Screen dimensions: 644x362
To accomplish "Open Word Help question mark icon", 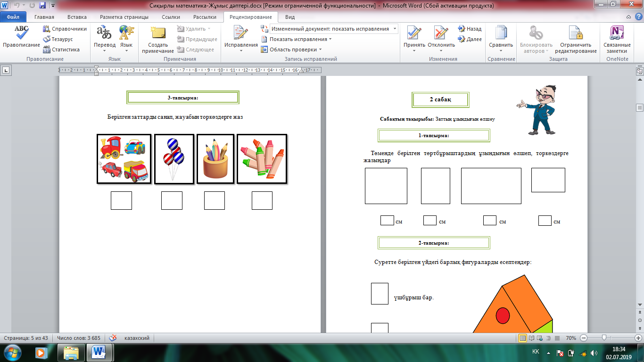I will [x=638, y=16].
